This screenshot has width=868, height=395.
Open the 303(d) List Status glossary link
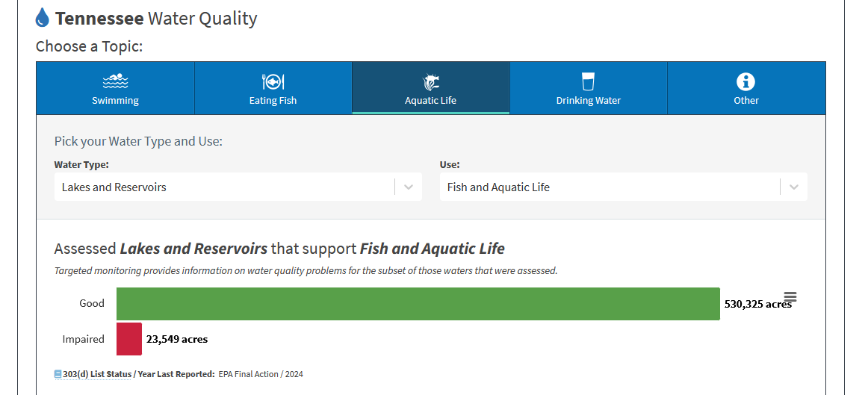pos(138,374)
